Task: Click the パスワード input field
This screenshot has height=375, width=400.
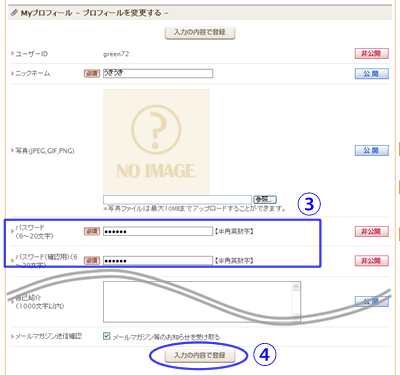Action: click(158, 231)
